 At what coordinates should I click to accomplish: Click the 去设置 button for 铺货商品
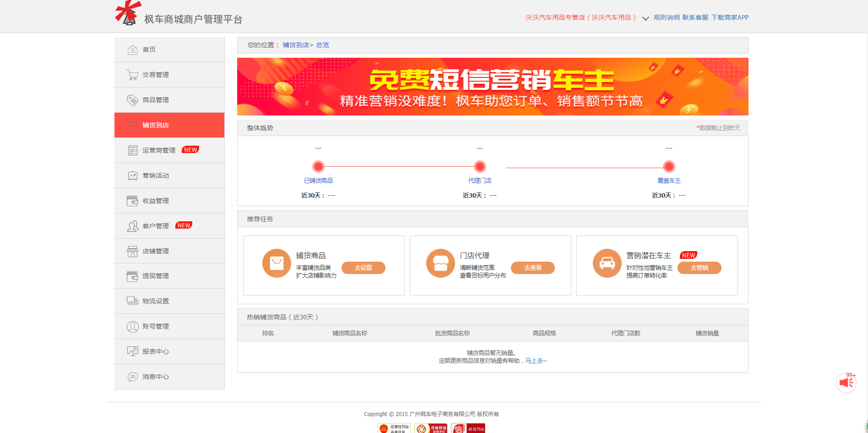click(x=363, y=268)
